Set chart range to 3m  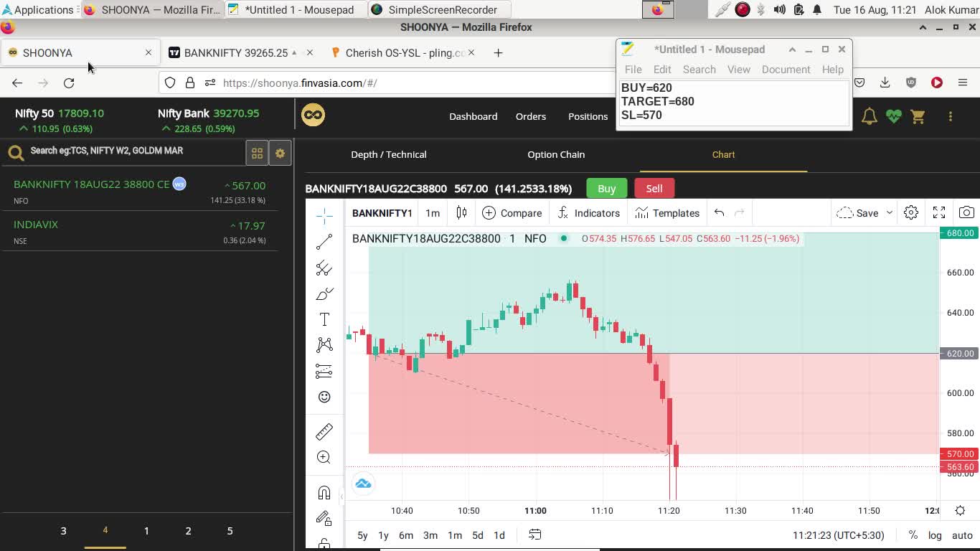(430, 535)
